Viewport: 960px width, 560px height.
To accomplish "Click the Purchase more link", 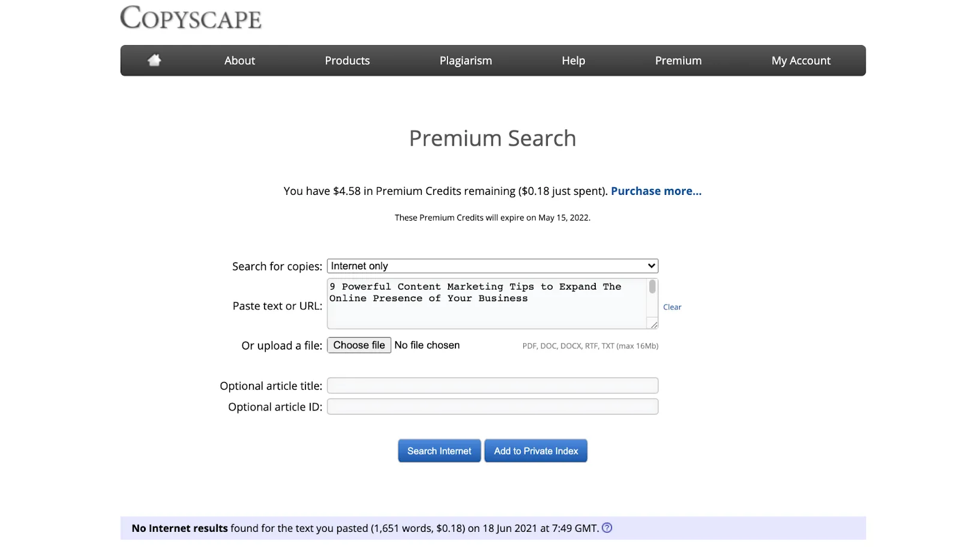I will 656,191.
